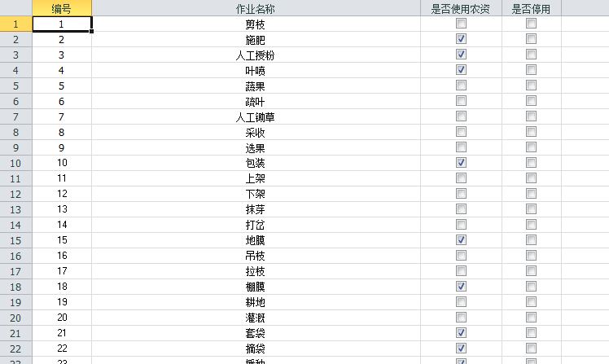609x364 pixels.
Task: Click the 人工授粉 cell
Action: (x=256, y=55)
